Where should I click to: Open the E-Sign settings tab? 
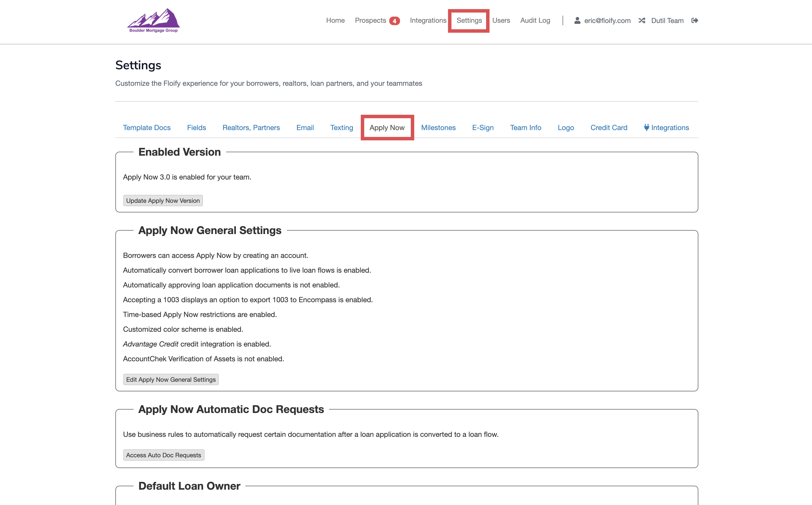(482, 128)
